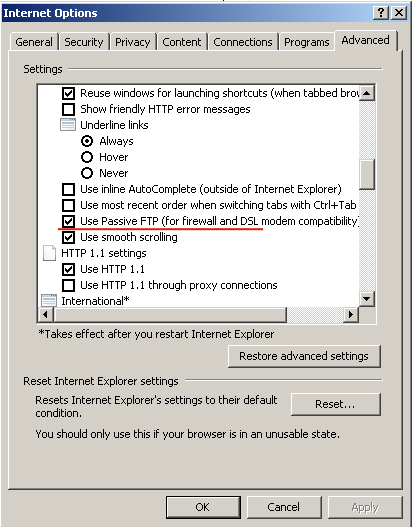
Task: Enable Use HTTP 1.1 through proxy connections
Action: 68,285
